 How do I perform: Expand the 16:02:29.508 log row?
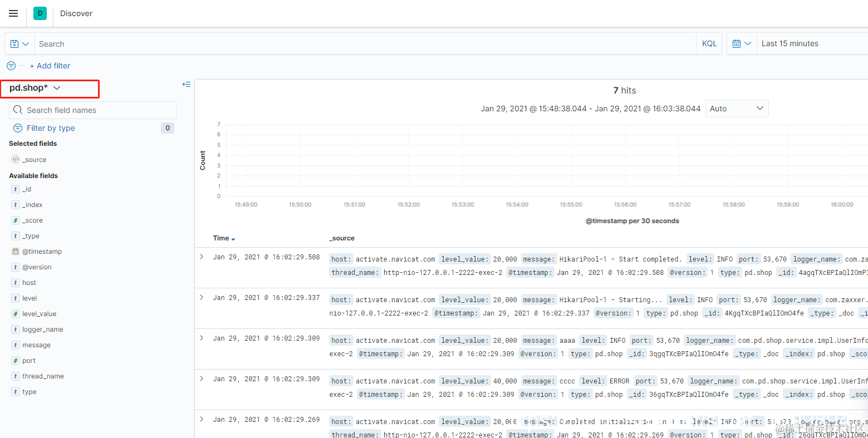pyautogui.click(x=202, y=257)
